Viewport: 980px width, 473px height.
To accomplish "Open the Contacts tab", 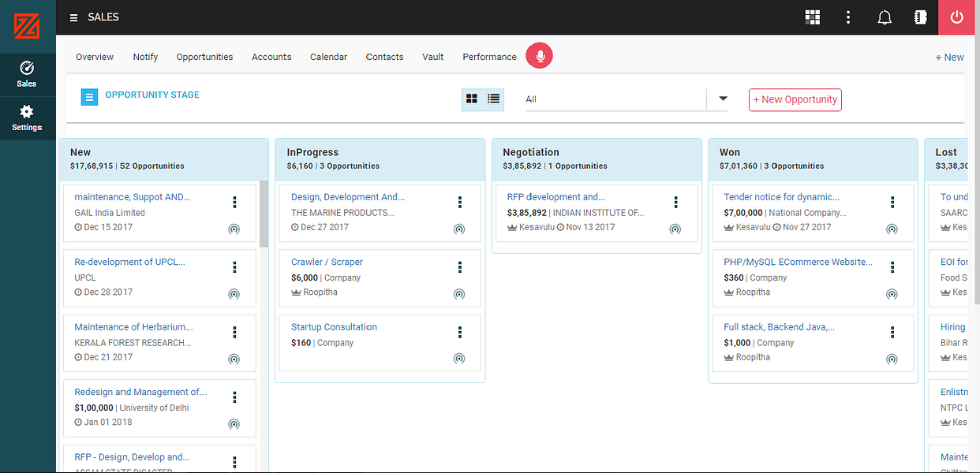I will pos(385,57).
